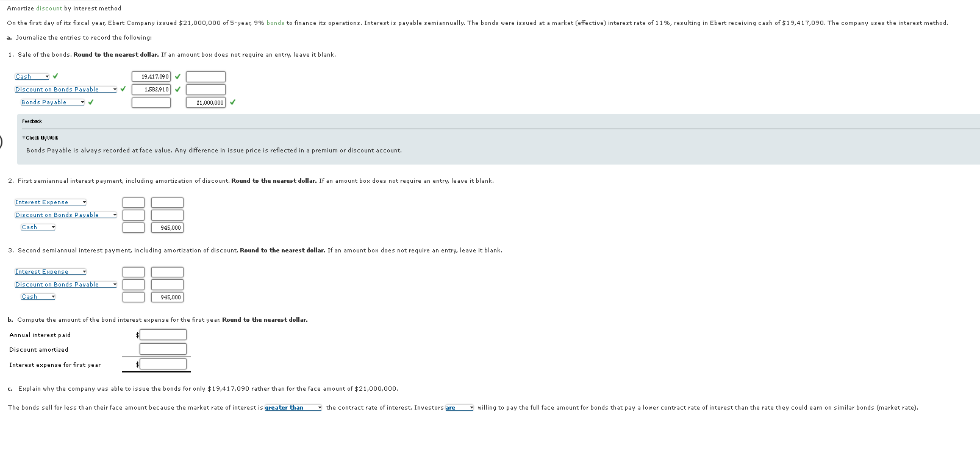The height and width of the screenshot is (459, 980).
Task: Click "Amortize discount by interest method" title
Action: coord(64,8)
